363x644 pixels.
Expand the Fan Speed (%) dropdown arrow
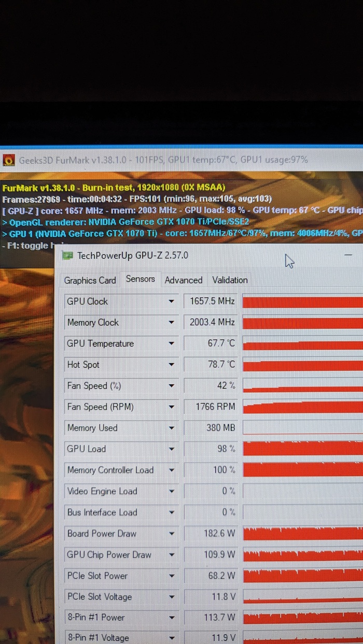click(171, 386)
